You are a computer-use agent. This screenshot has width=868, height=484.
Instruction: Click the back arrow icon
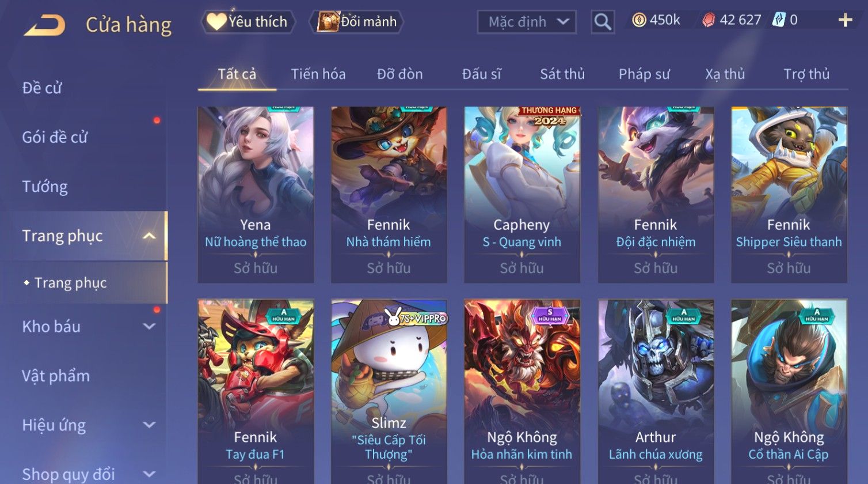(x=44, y=25)
